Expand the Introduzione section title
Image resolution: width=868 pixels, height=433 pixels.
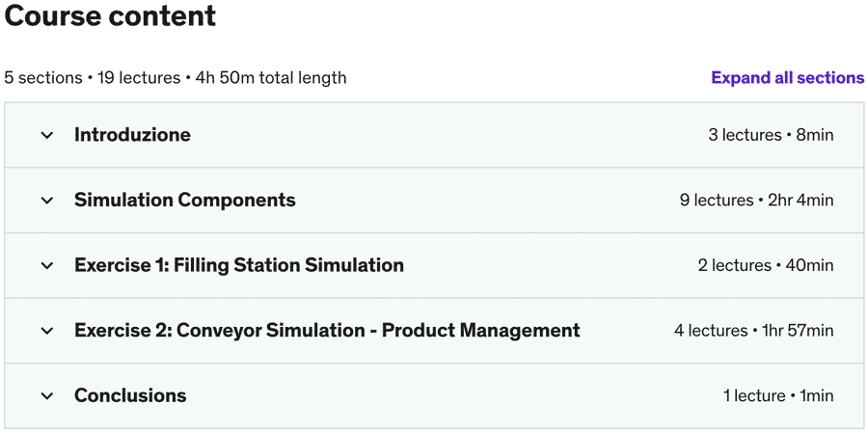click(x=132, y=135)
